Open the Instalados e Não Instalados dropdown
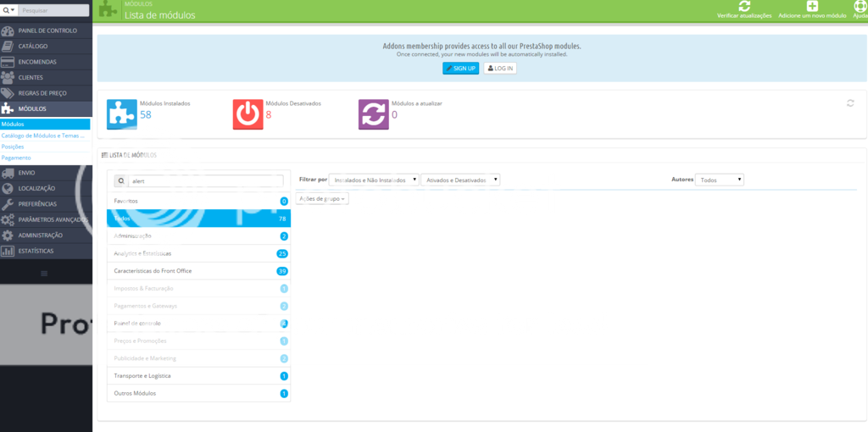This screenshot has width=868, height=432. pyautogui.click(x=374, y=180)
